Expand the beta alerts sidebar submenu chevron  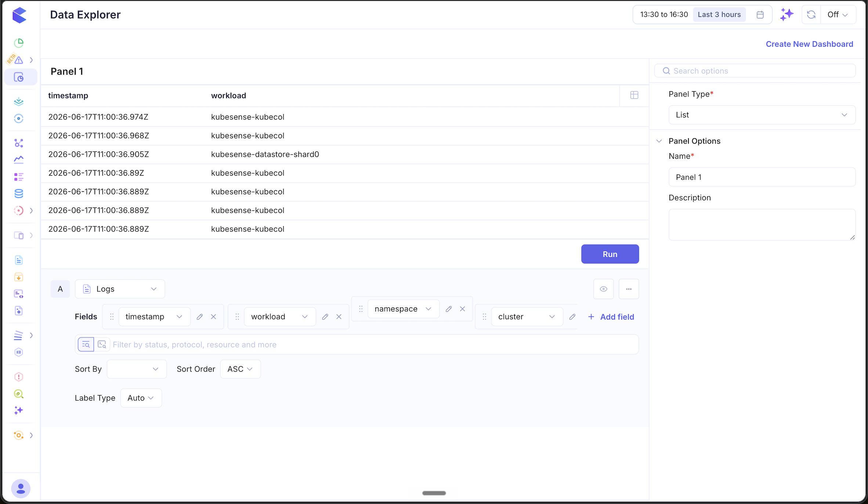(31, 60)
